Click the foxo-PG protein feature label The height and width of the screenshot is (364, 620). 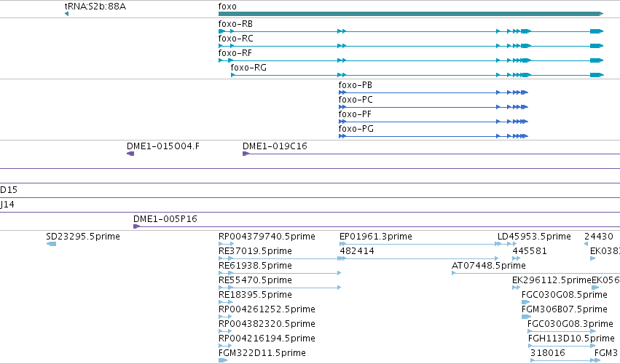coord(356,129)
